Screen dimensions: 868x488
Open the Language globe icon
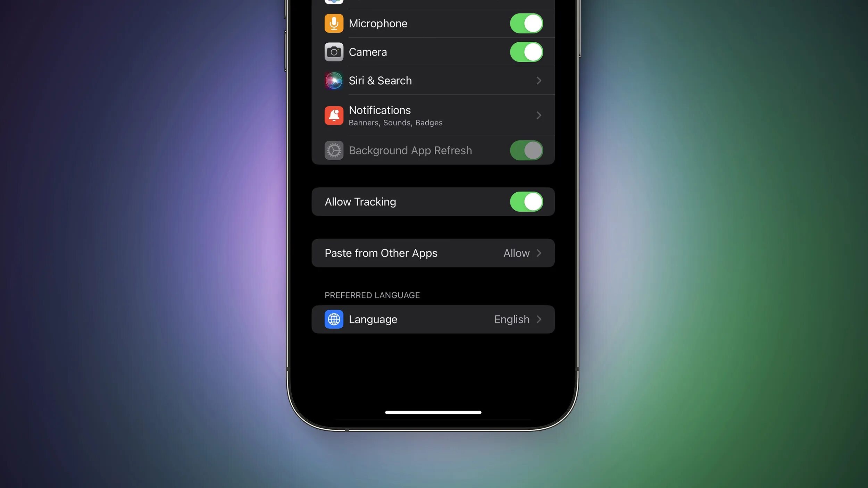pyautogui.click(x=334, y=319)
